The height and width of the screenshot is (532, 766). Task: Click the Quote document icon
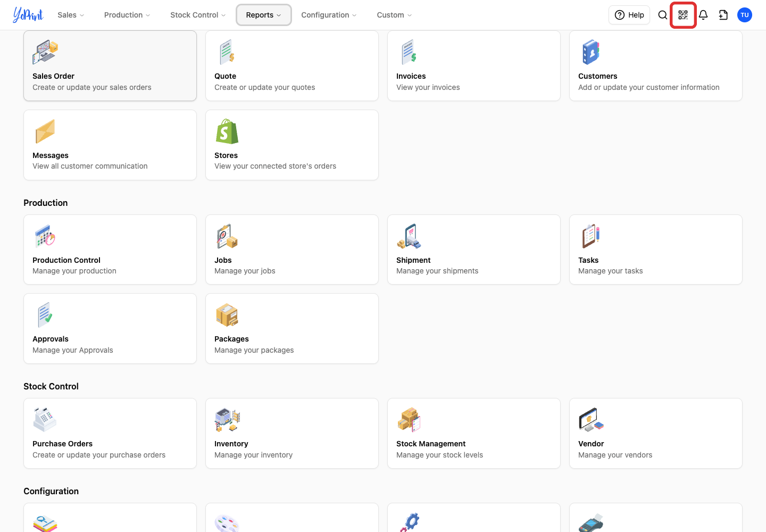(227, 52)
